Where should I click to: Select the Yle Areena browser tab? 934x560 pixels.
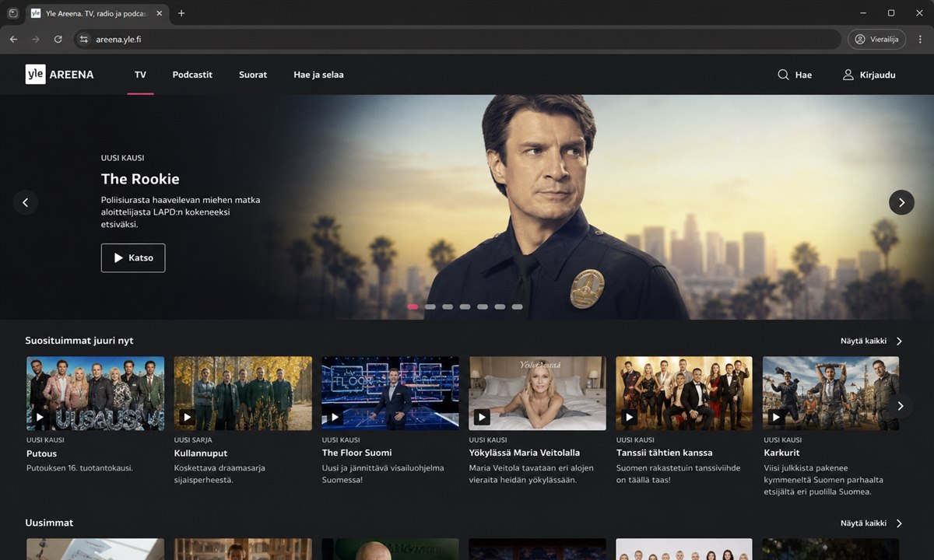pos(97,13)
